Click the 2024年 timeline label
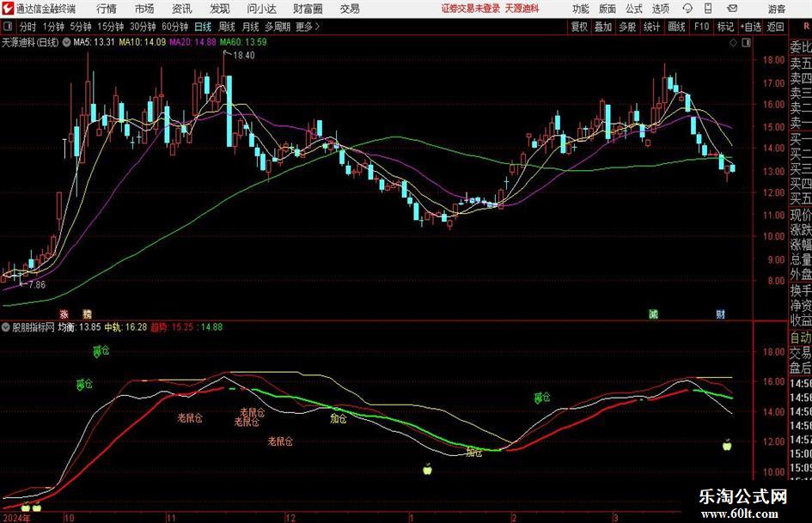 click(x=15, y=518)
